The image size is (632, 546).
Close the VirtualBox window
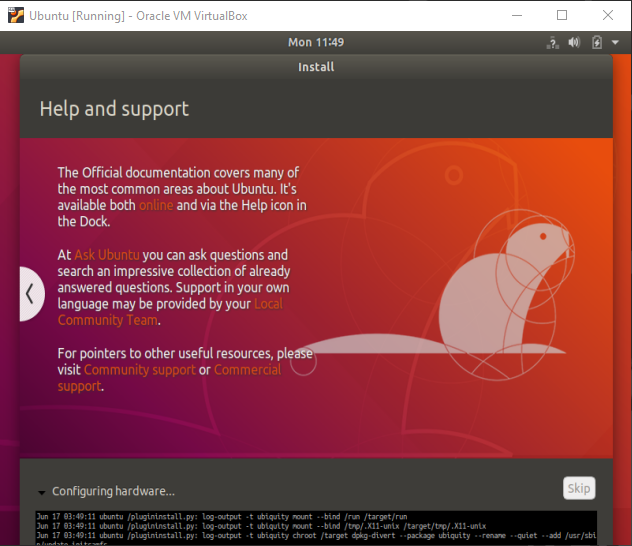607,15
